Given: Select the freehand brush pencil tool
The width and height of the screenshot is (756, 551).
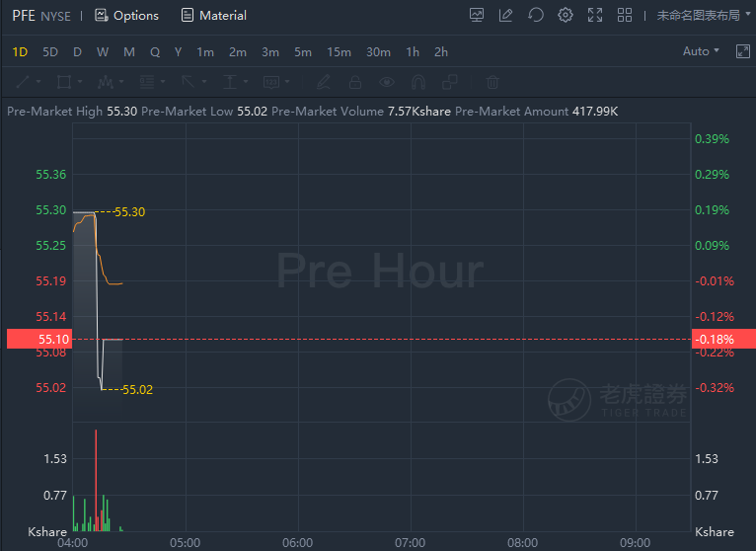Looking at the screenshot, I should pos(324,82).
